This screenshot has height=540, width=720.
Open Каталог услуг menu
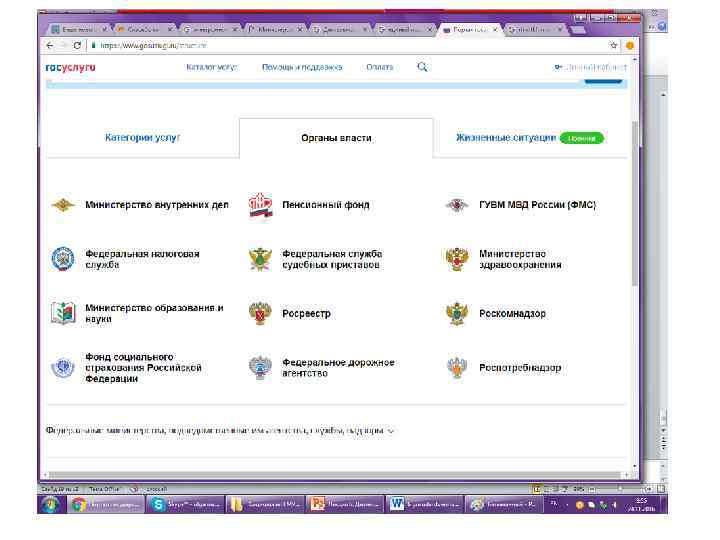point(212,67)
